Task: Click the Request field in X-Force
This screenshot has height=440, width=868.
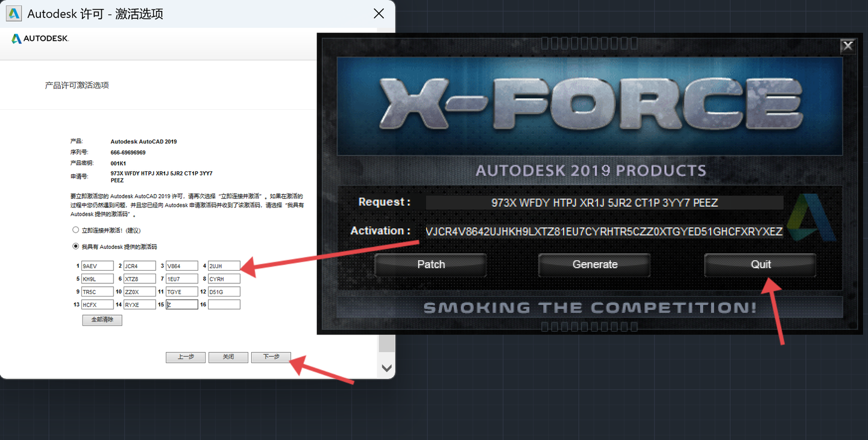Action: [x=605, y=203]
